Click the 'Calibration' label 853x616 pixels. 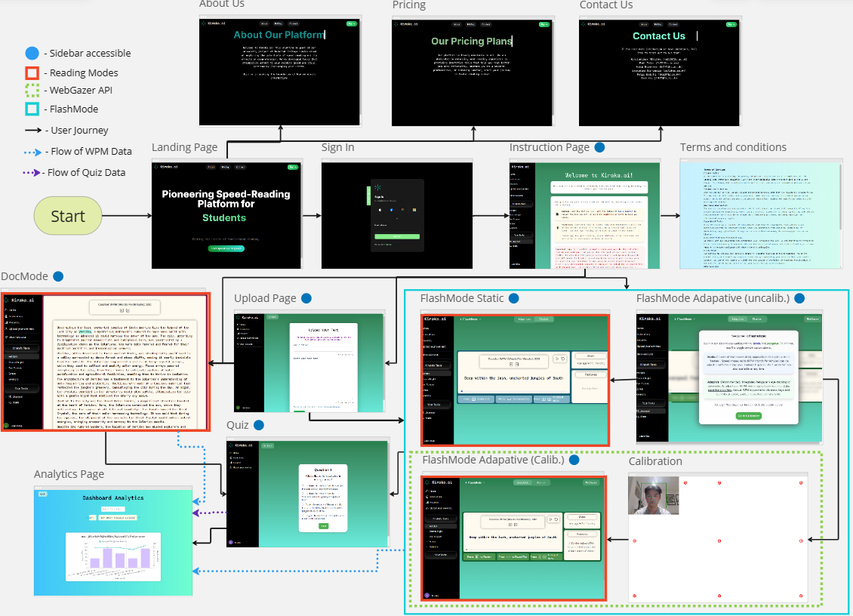click(655, 461)
